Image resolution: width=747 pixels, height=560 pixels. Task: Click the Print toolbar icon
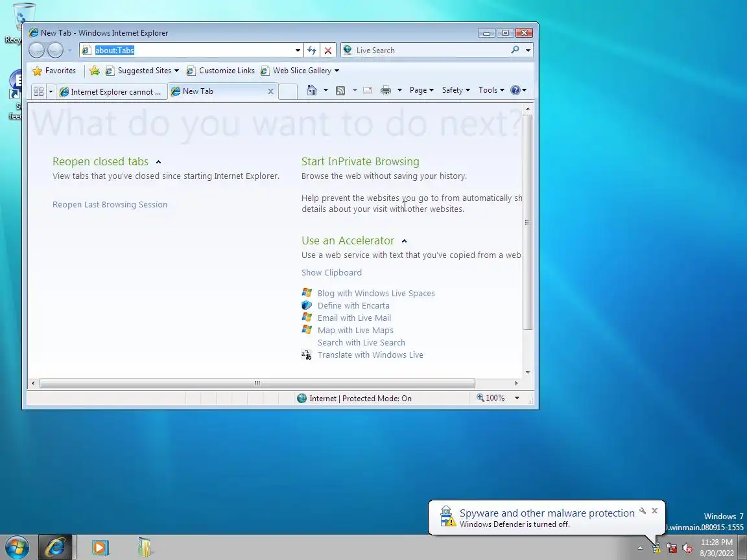[x=385, y=90]
